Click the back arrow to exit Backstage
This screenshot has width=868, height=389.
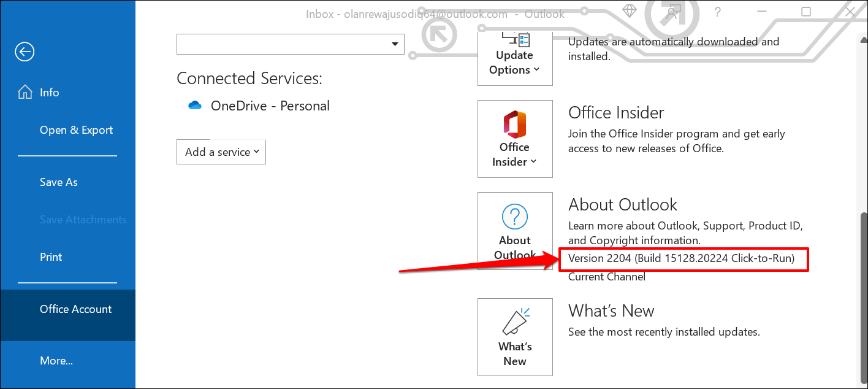[25, 52]
